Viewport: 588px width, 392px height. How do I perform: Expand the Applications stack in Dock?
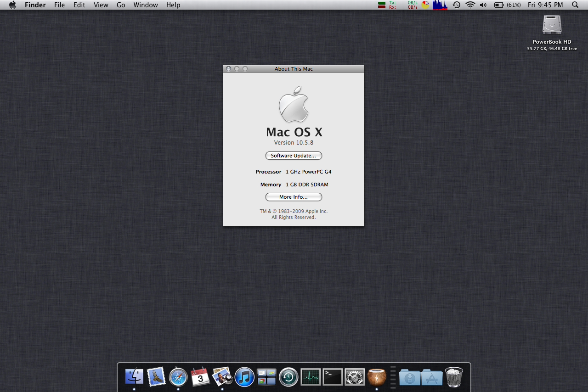coord(432,377)
